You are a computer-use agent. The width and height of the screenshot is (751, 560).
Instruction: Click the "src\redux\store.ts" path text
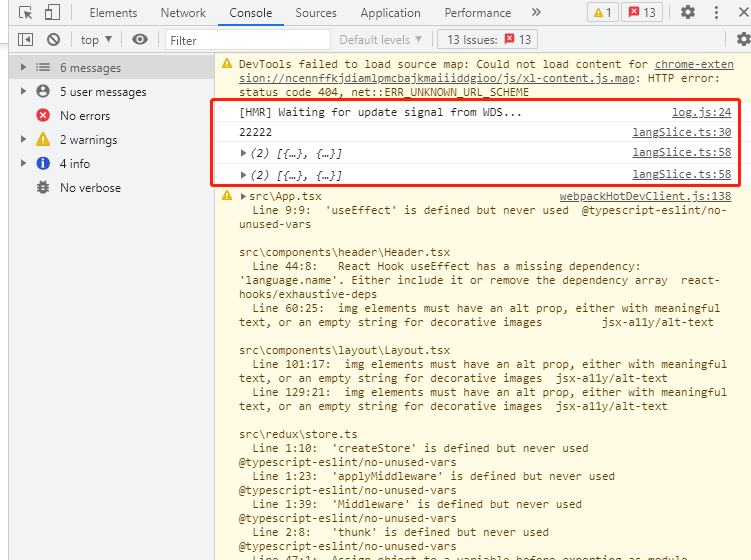298,434
